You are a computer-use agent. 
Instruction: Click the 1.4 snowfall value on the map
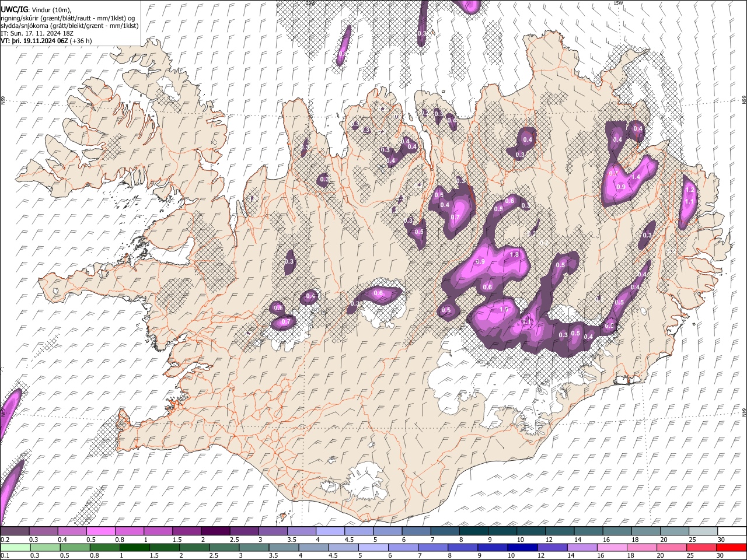pos(636,177)
